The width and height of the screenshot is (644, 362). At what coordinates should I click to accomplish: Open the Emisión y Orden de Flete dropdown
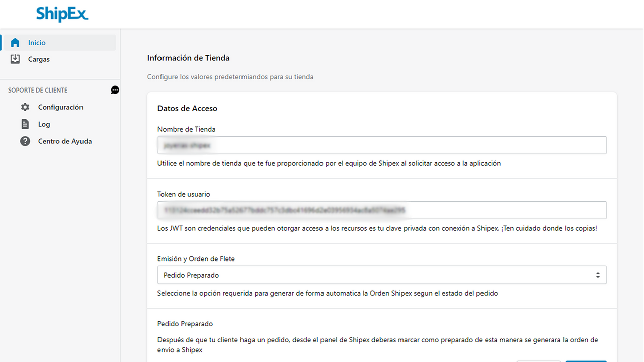[x=382, y=275]
